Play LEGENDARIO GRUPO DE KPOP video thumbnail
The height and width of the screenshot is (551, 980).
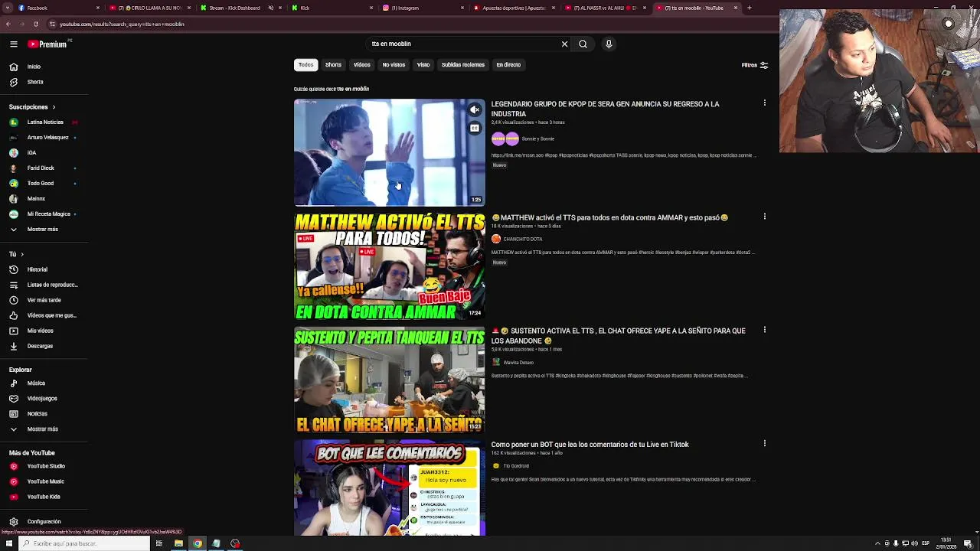389,152
